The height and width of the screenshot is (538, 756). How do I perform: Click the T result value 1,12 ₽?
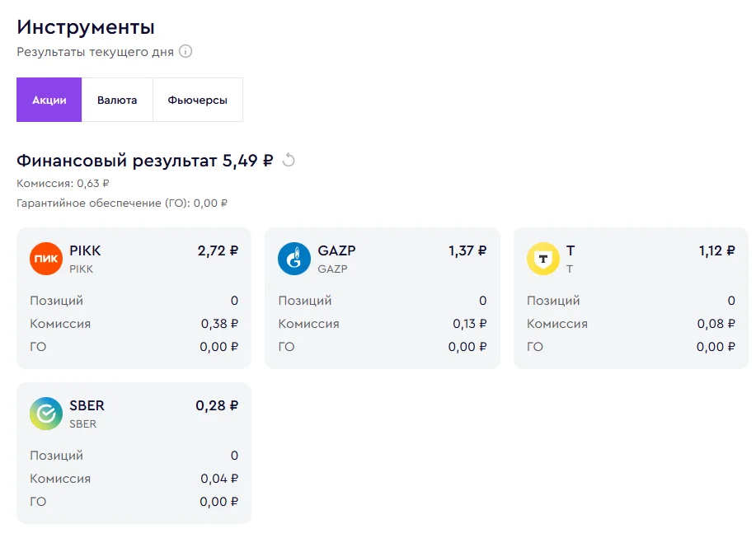click(717, 251)
